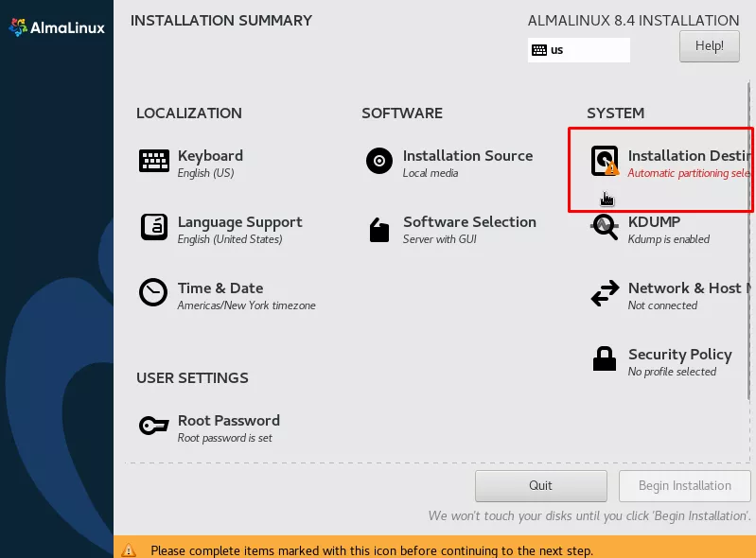Image resolution: width=756 pixels, height=558 pixels.
Task: Click the Language Support icon
Action: [154, 227]
